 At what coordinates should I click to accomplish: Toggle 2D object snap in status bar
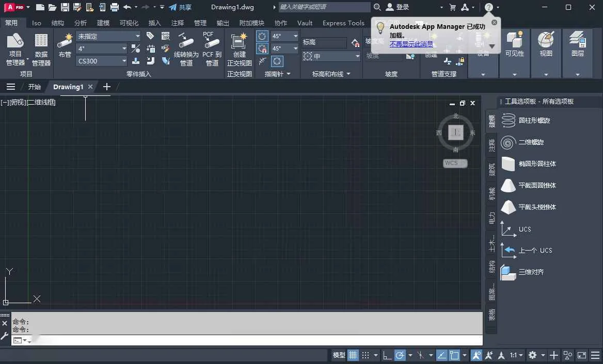point(454,355)
